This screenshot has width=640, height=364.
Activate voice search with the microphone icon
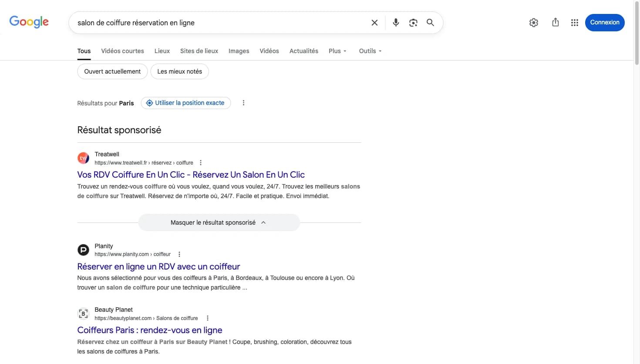coord(396,22)
